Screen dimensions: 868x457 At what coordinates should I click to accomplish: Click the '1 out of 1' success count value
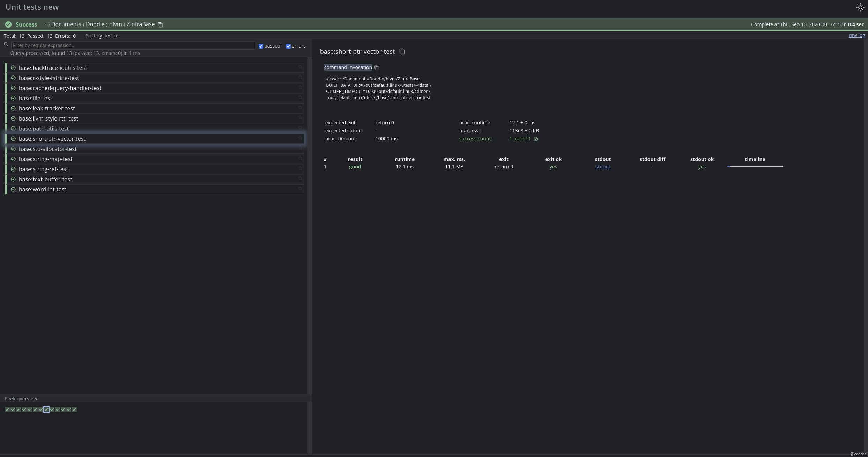(x=520, y=139)
